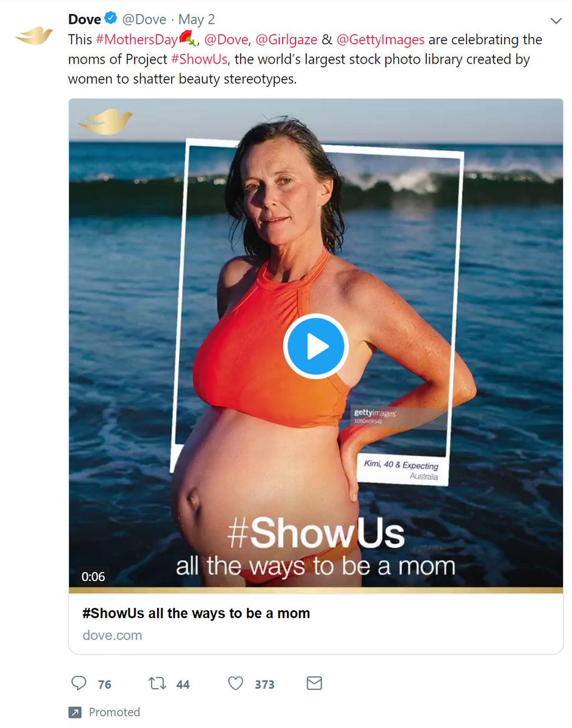Click the Dove account name
The height and width of the screenshot is (728, 572).
click(x=84, y=19)
